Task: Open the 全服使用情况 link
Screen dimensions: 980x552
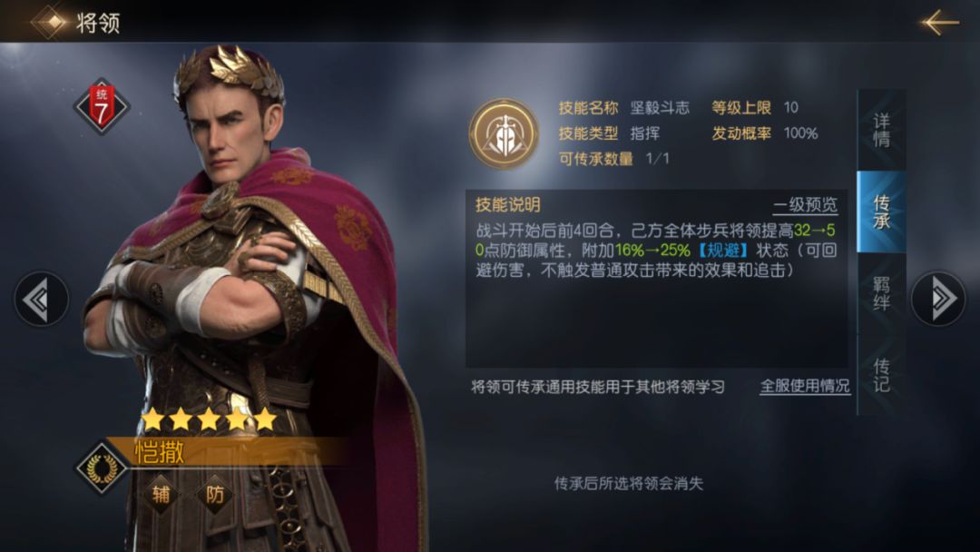Action: pos(805,387)
